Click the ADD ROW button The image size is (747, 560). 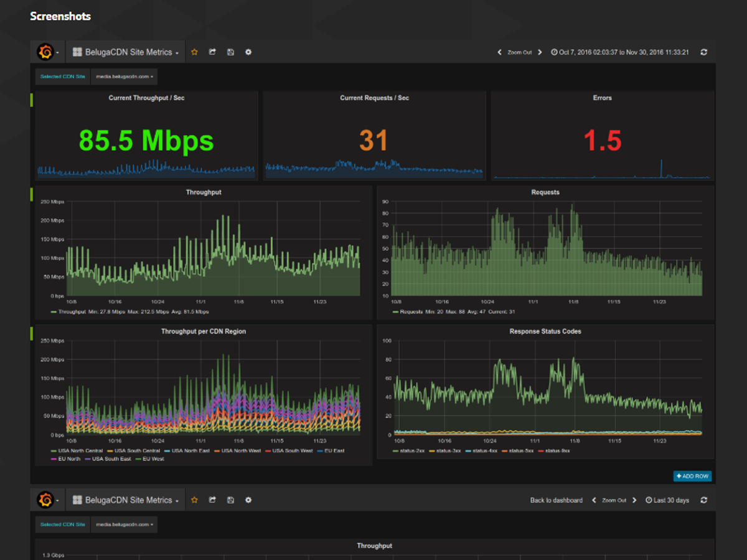tap(692, 476)
